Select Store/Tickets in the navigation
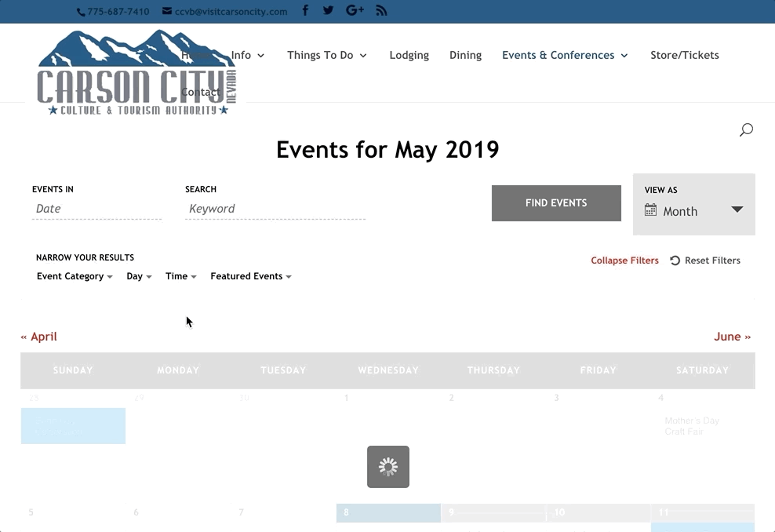Viewport: 775px width, 532px height. [x=684, y=55]
